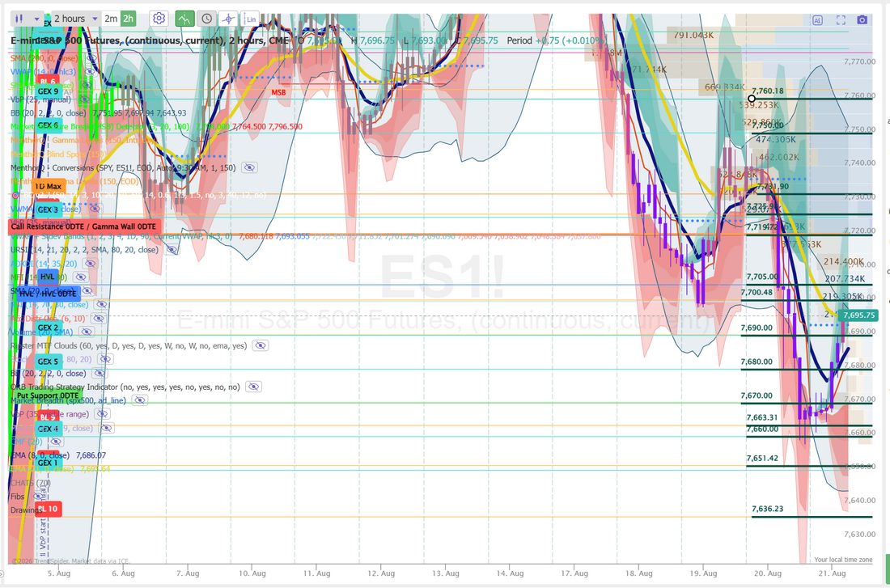The image size is (890, 588).
Task: Toggle visibility of VWAP (14, 0, hlc3)
Action: point(90,72)
